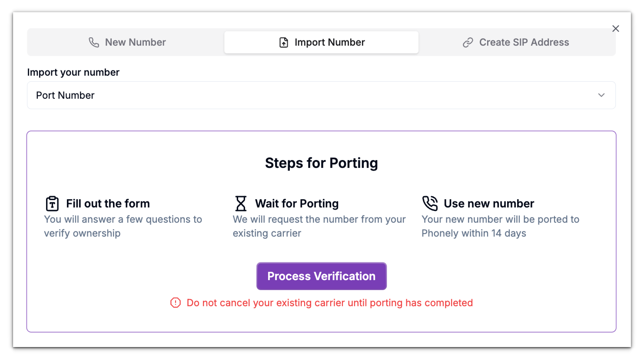Click the link icon beside Create SIP Address
This screenshot has height=361, width=644.
pos(468,42)
